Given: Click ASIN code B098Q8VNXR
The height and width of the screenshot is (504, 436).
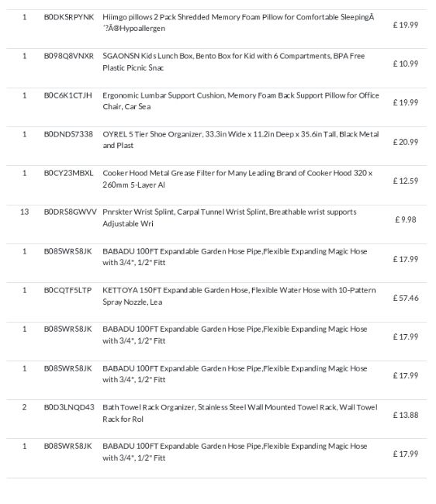Looking at the screenshot, I should click(x=69, y=56).
